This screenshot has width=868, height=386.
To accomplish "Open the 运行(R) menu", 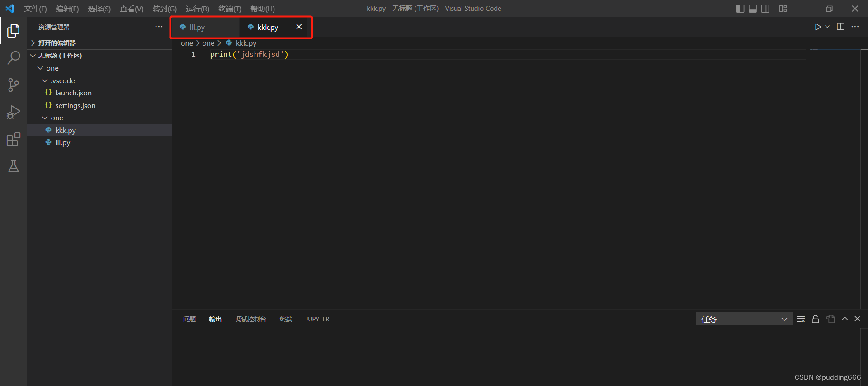I will (198, 9).
